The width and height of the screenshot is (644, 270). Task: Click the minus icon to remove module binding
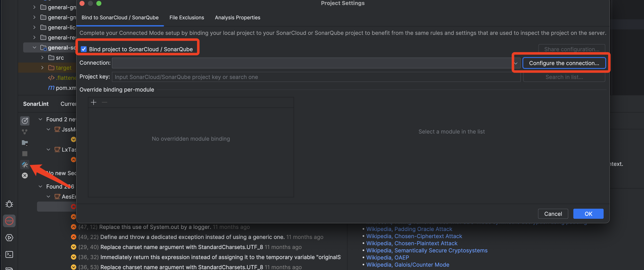pos(105,102)
